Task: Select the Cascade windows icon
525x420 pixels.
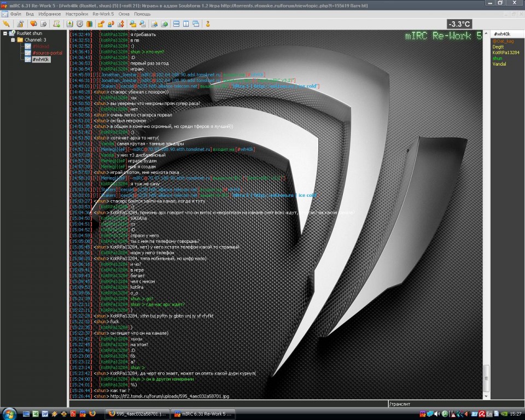Action: pos(196,24)
